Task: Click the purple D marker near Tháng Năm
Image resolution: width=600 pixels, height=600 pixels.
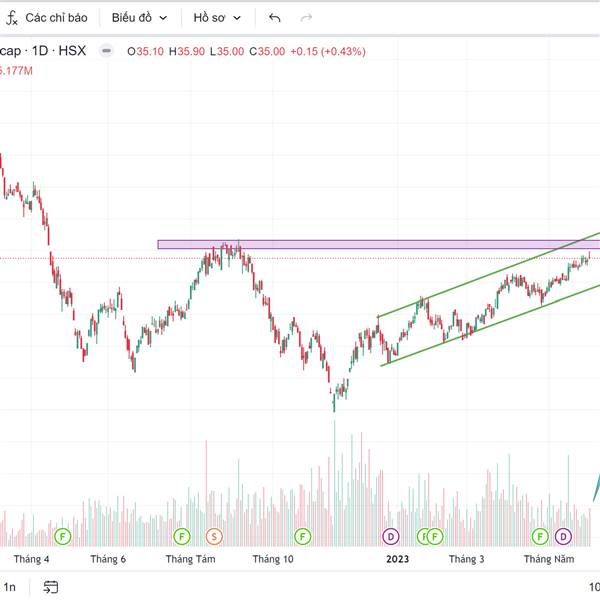Action: tap(563, 537)
